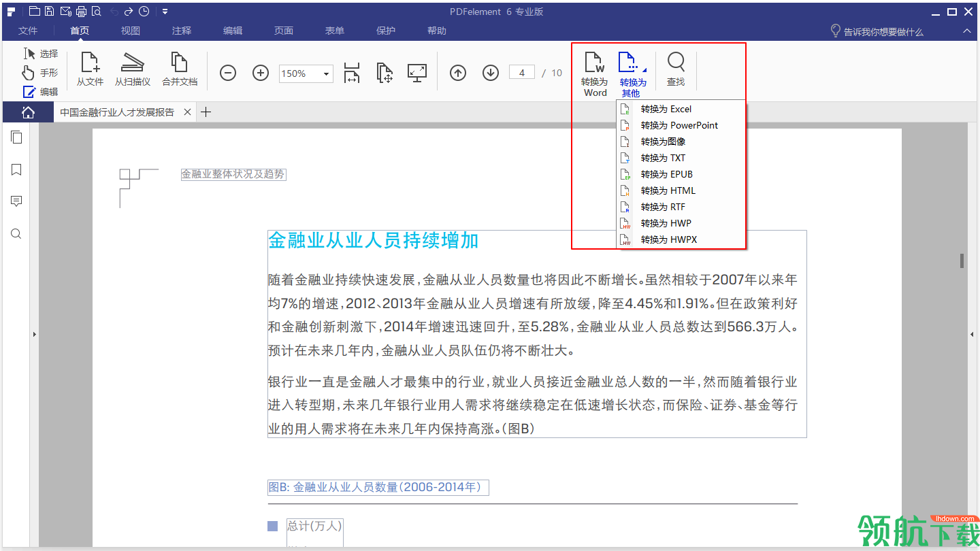Choose 转换为图像
980x551 pixels.
tap(681, 141)
